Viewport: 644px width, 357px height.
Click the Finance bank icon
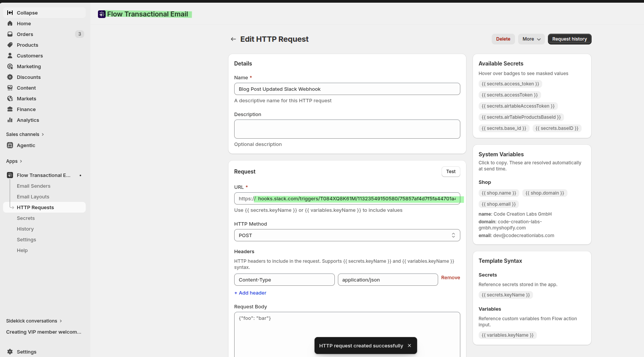point(10,109)
